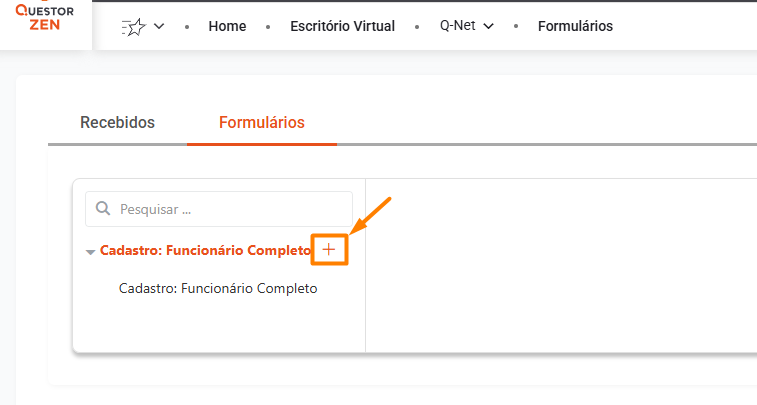Click the Questor Zen logo
757x405 pixels.
[x=45, y=17]
